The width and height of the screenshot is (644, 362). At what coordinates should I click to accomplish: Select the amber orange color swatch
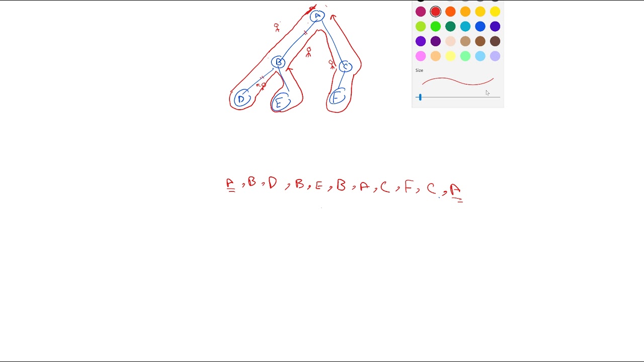(465, 12)
